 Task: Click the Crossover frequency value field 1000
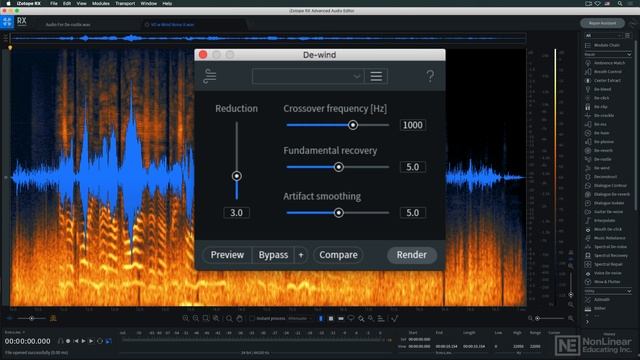point(413,125)
